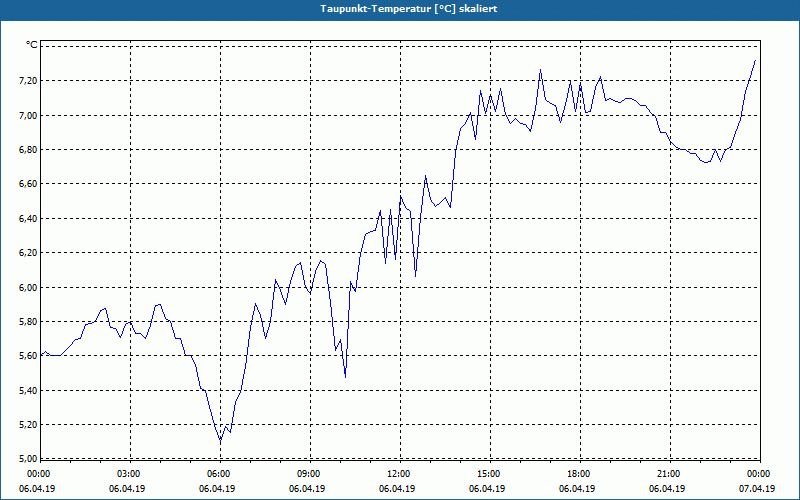Click the °C unit label on y-axis

pos(32,45)
